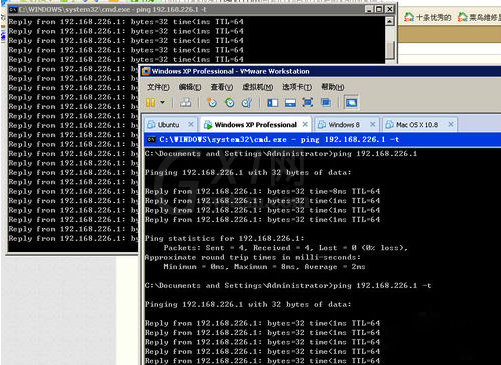
Task: Close the host cmd.exe ping window
Action: point(389,9)
